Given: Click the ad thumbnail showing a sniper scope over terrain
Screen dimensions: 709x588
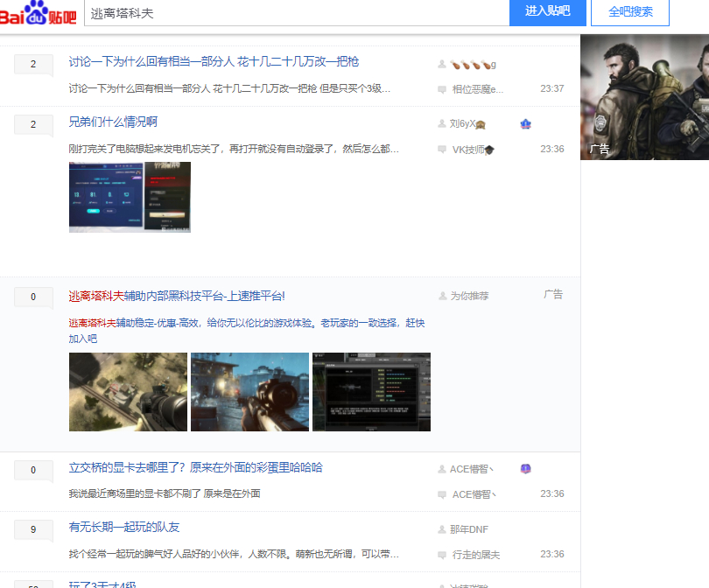Looking at the screenshot, I should pos(128,392).
